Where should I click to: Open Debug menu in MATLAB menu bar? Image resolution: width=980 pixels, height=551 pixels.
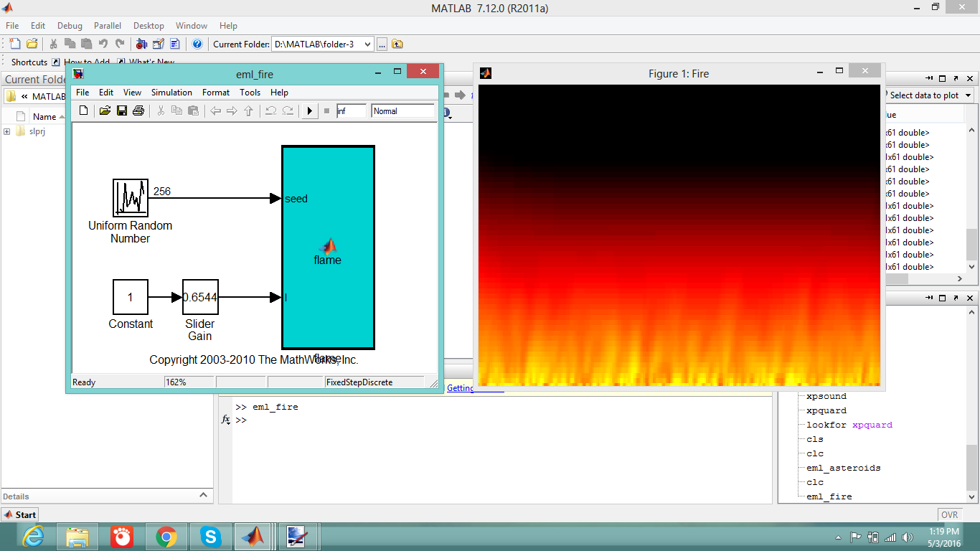coord(70,26)
